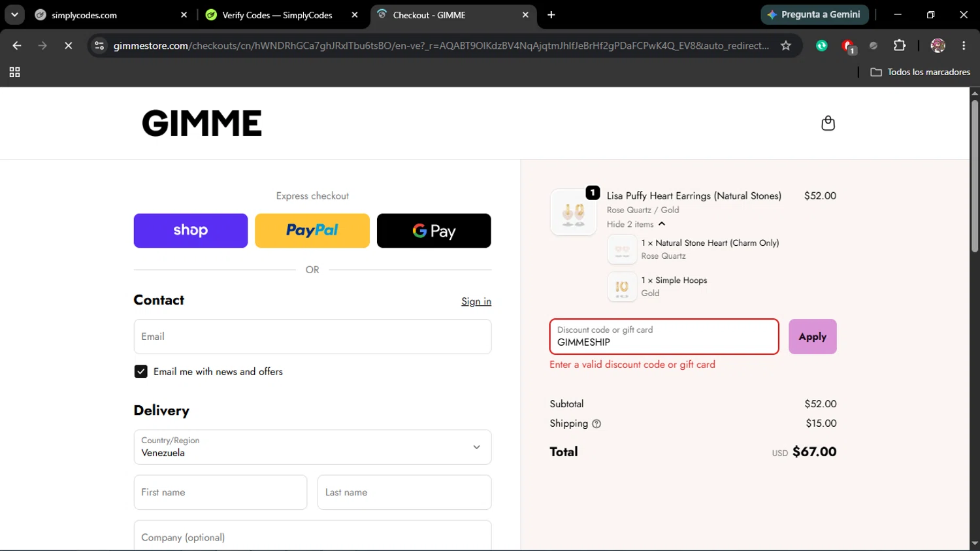Click the browser address bar URL
The image size is (980, 551).
(x=441, y=46)
